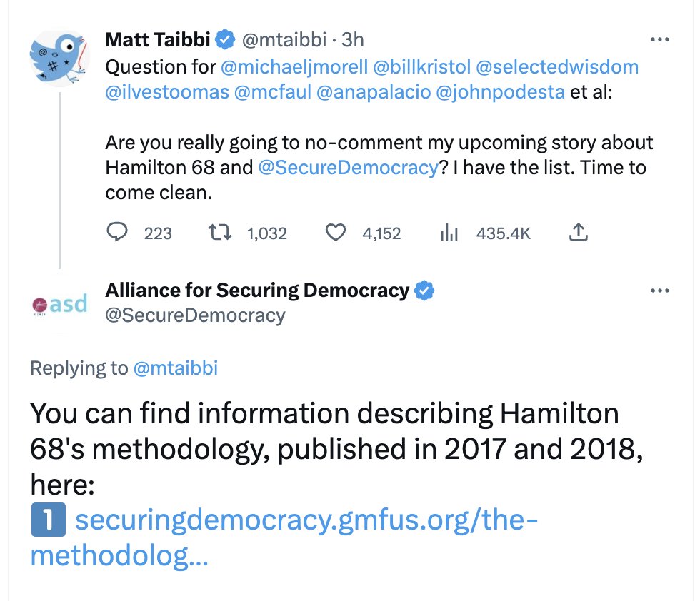Open the @selectedwisdom mention
The height and width of the screenshot is (601, 700).
click(x=556, y=67)
